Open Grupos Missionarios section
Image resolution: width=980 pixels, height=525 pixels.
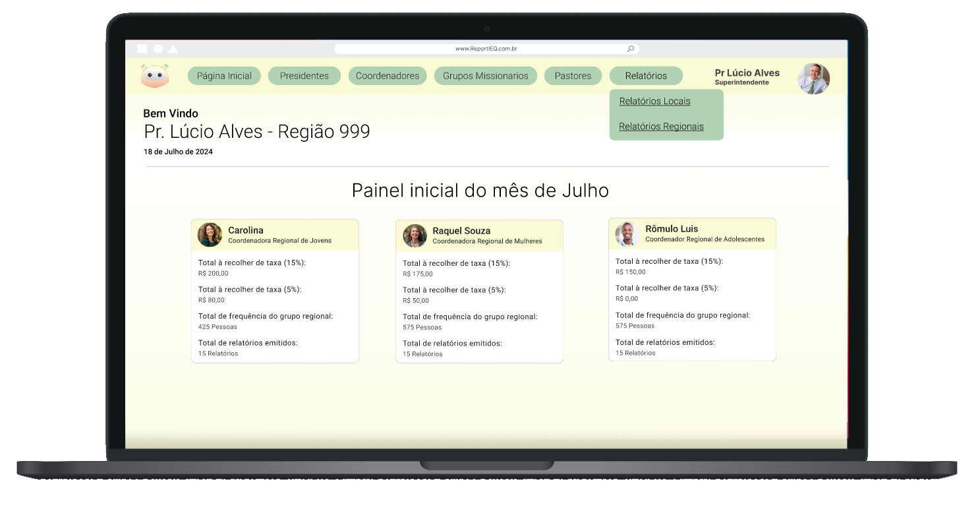click(x=485, y=76)
